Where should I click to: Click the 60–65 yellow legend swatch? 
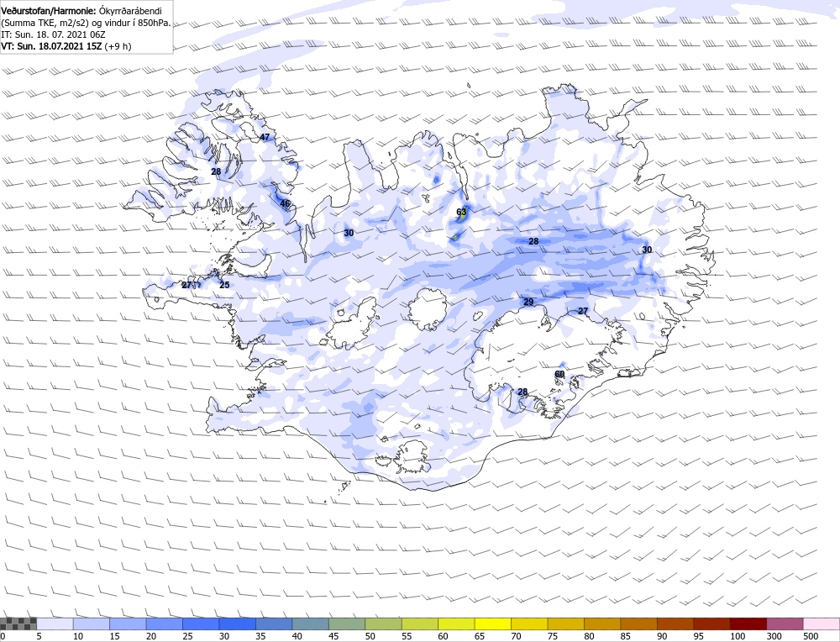(456, 624)
